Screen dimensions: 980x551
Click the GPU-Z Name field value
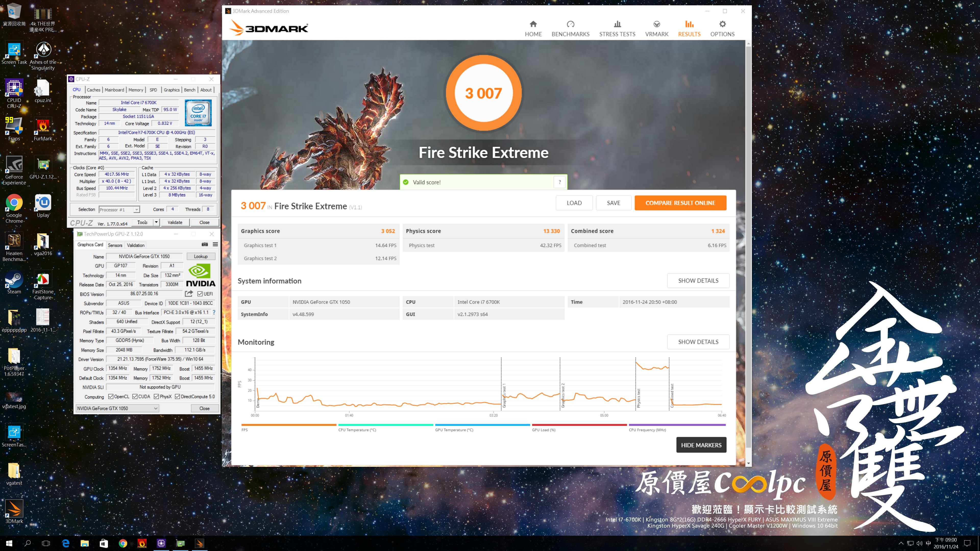144,256
